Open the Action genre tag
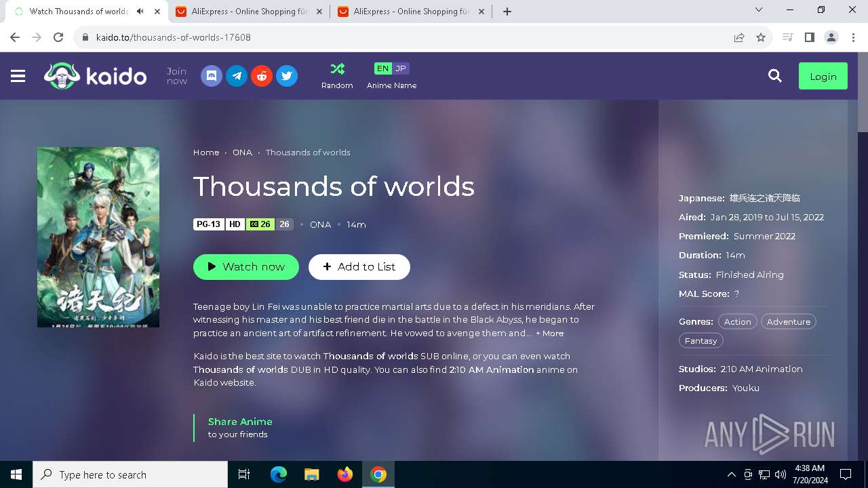The height and width of the screenshot is (488, 868). 738,322
